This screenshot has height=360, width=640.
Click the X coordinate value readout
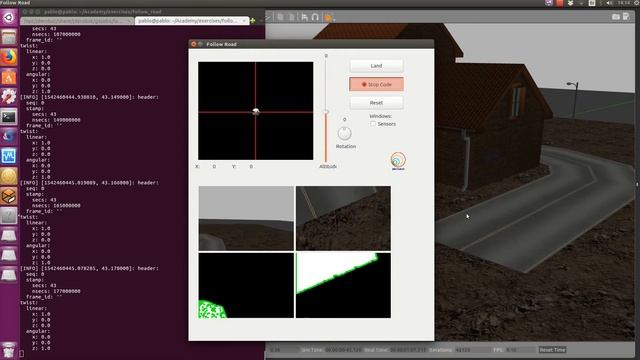[x=214, y=167]
